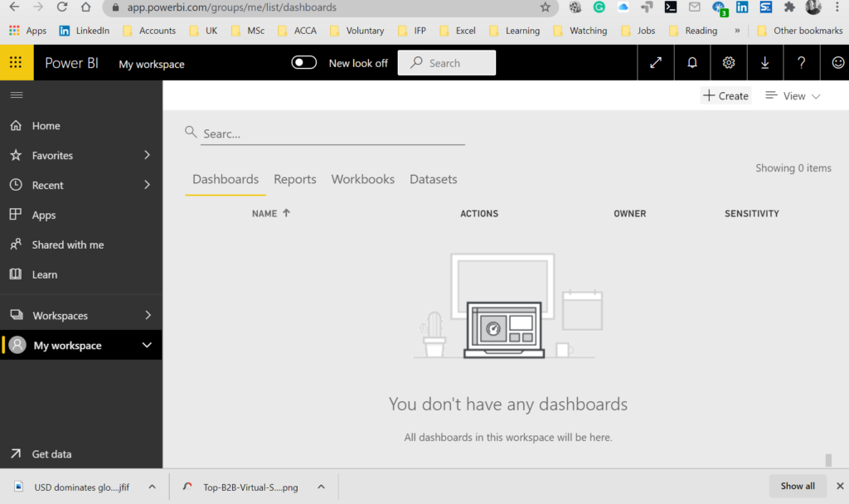
Task: Click the notifications bell icon
Action: (692, 63)
